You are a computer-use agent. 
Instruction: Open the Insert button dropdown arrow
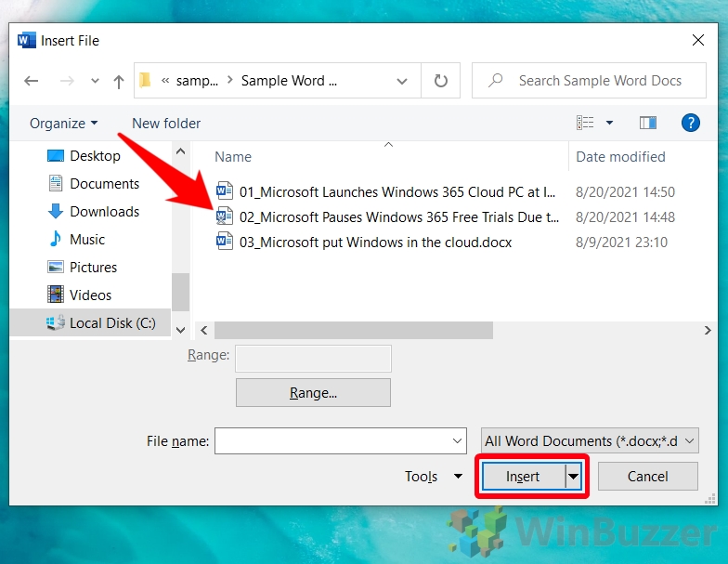pos(574,476)
